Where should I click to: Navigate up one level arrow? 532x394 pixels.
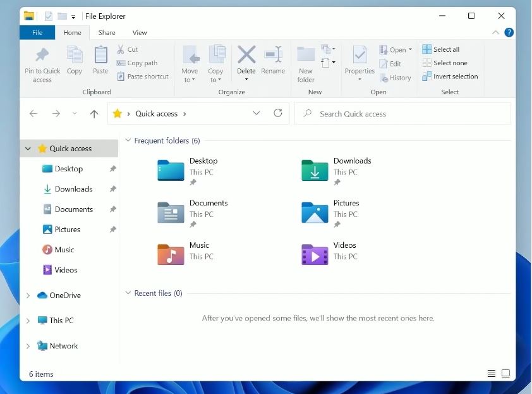(94, 113)
